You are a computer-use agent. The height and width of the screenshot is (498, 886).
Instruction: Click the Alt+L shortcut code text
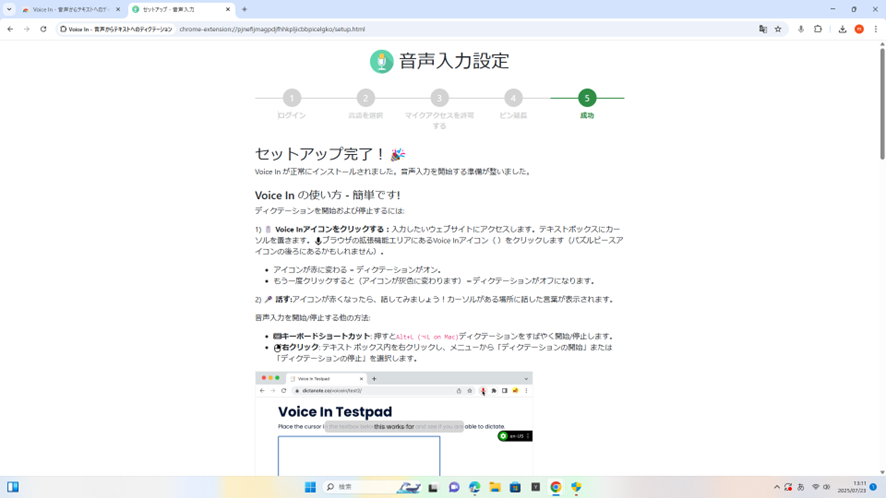coord(427,337)
